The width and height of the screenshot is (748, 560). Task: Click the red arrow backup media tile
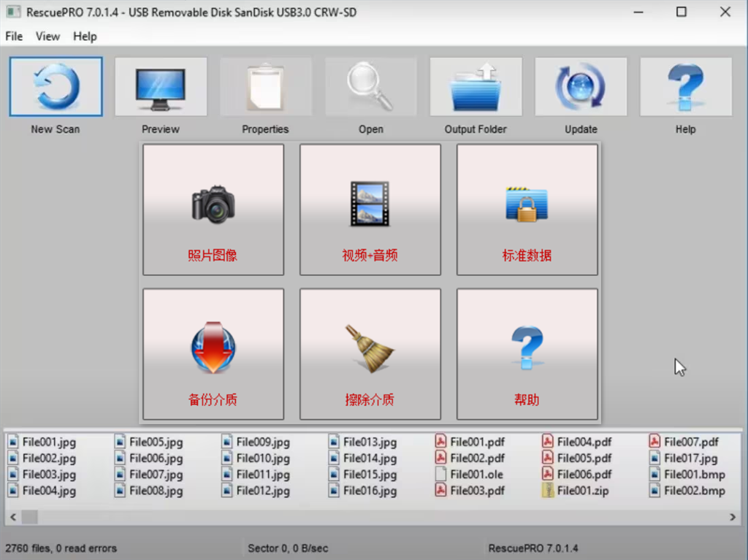213,354
